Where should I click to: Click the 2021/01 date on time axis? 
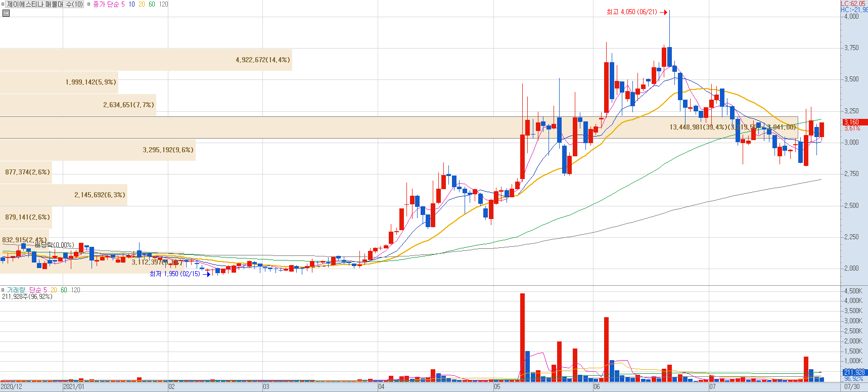pyautogui.click(x=74, y=387)
